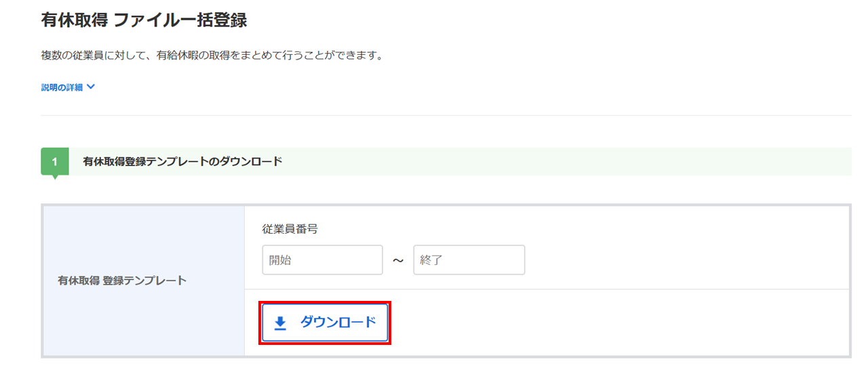Click the ダウンロード text on the button
The width and height of the screenshot is (868, 370).
(x=338, y=323)
